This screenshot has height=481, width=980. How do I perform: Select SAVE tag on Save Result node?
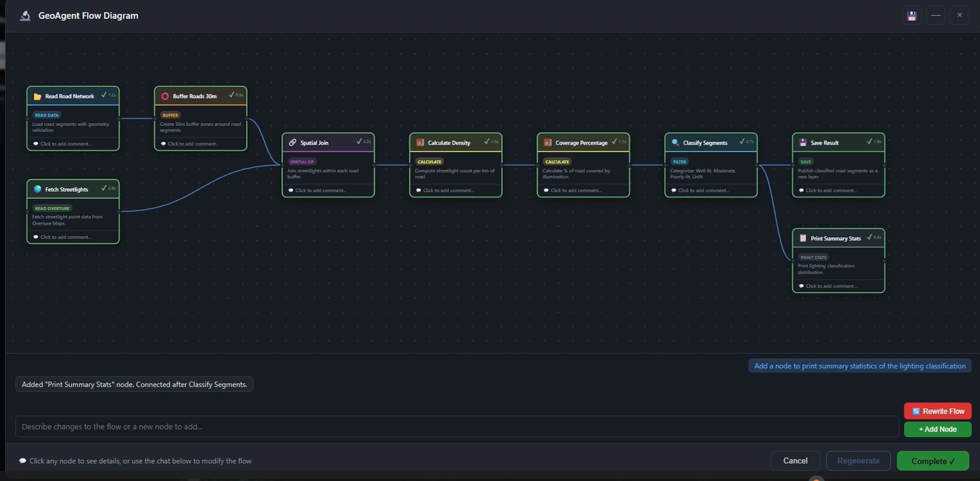[806, 162]
